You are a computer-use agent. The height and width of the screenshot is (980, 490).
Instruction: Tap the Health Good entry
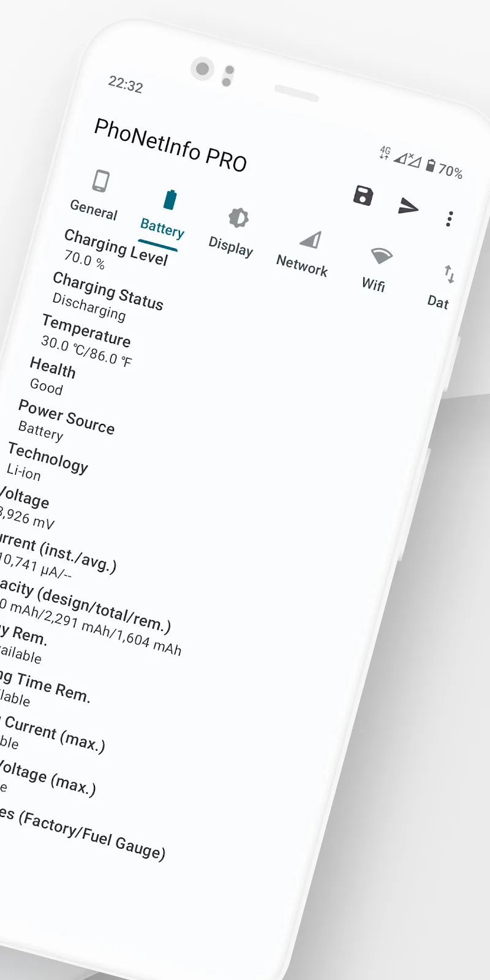tap(52, 376)
